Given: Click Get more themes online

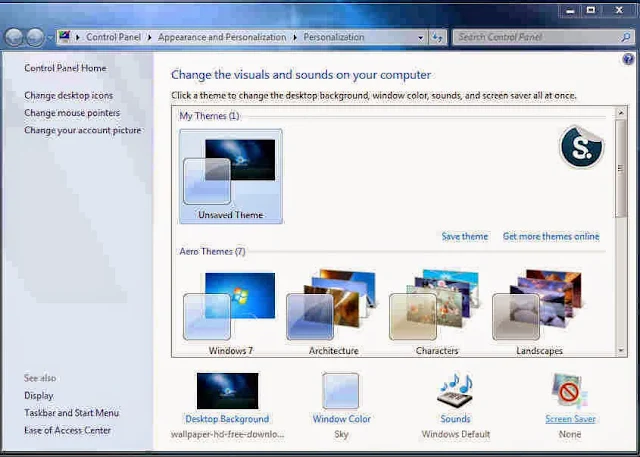Looking at the screenshot, I should tap(551, 236).
